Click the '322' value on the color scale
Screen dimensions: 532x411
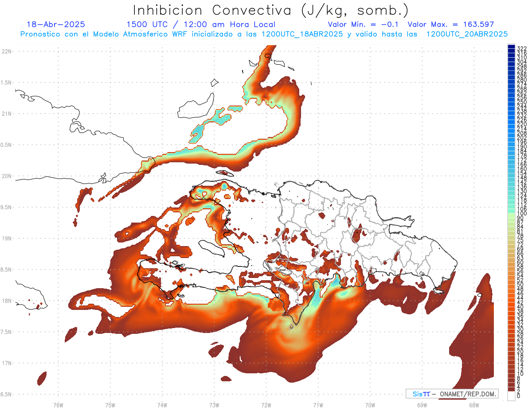pos(521,48)
